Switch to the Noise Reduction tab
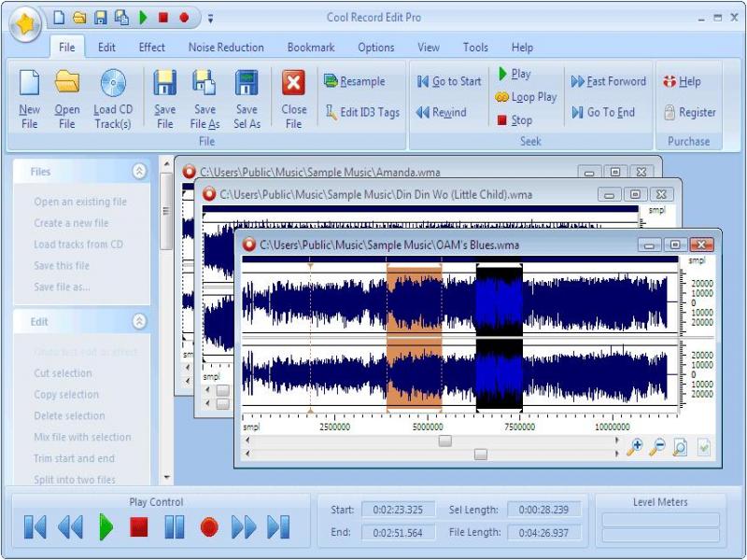747x560 pixels. (x=228, y=47)
